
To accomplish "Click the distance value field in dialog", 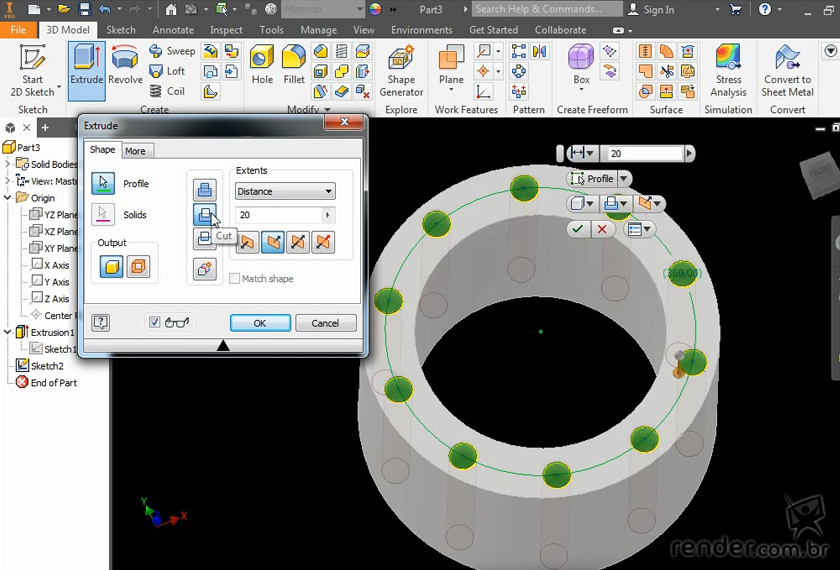I will pyautogui.click(x=278, y=215).
